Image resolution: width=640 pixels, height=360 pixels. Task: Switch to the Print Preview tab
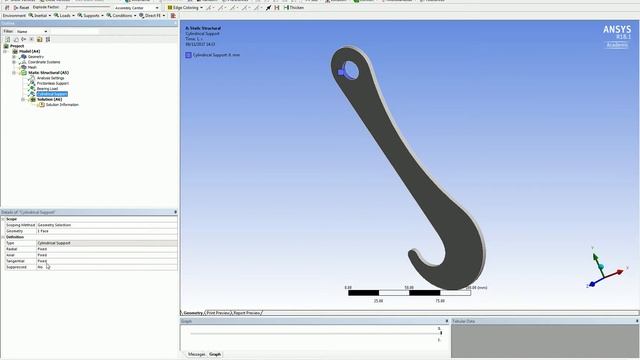pyautogui.click(x=218, y=313)
